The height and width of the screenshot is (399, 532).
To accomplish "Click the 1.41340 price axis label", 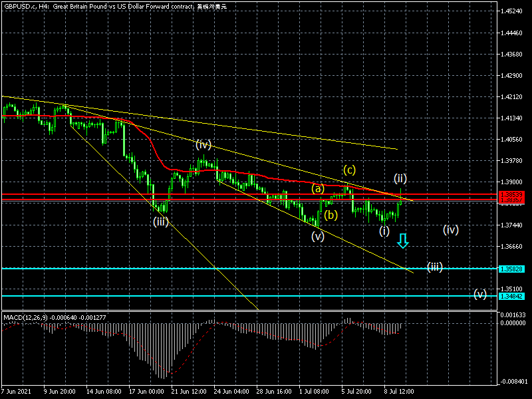I will tap(511, 118).
